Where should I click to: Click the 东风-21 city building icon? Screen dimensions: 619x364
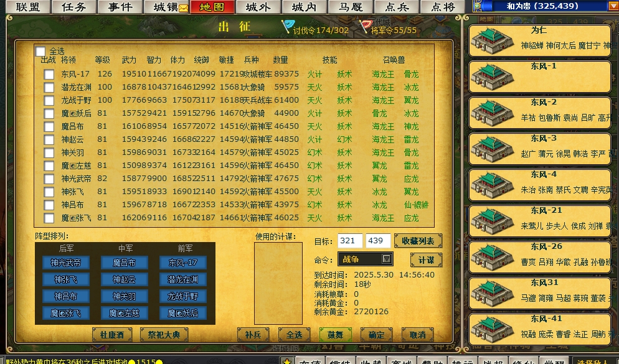click(x=493, y=222)
